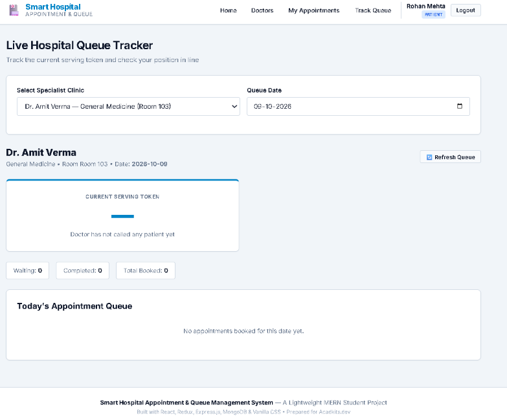Open My Appointments in the navbar

tap(313, 10)
